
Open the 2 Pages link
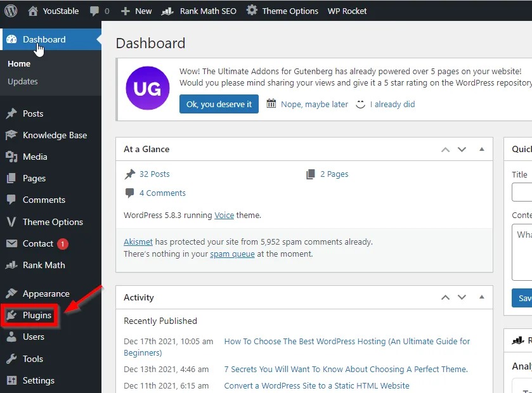[x=334, y=174]
